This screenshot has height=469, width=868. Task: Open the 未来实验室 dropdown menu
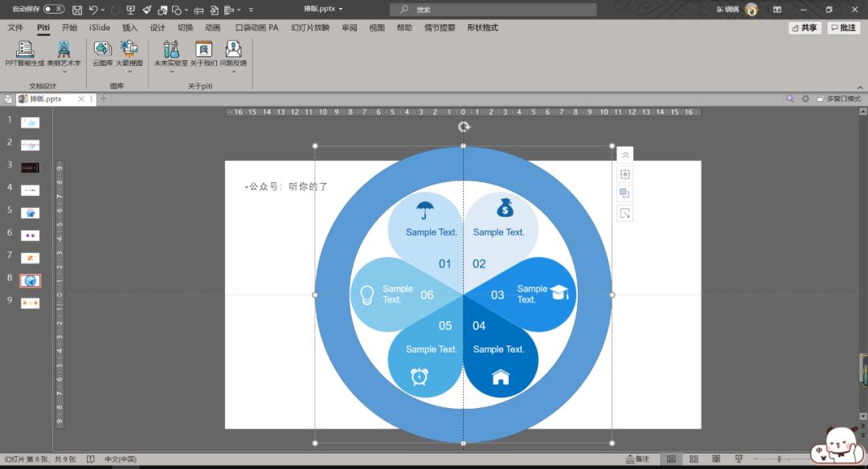[171, 71]
